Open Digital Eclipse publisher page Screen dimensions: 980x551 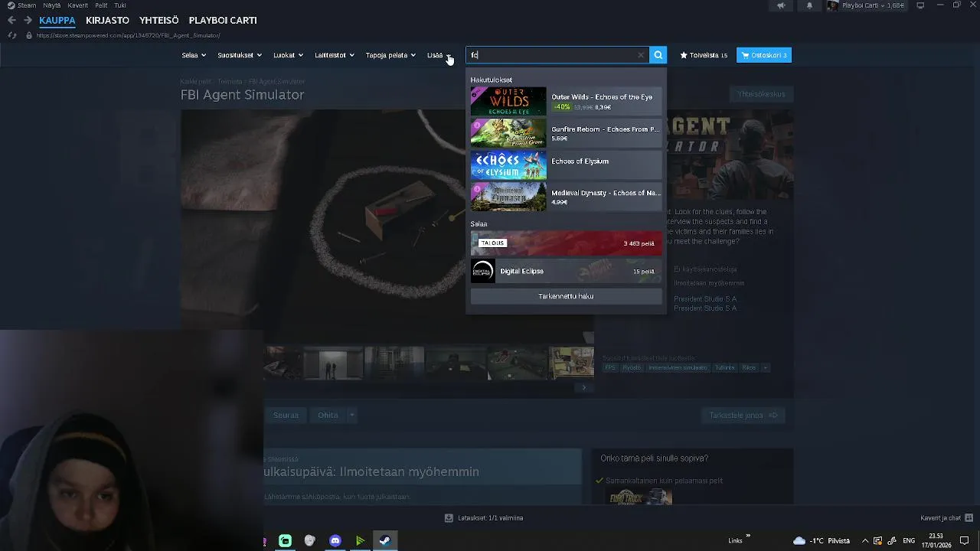pos(566,271)
